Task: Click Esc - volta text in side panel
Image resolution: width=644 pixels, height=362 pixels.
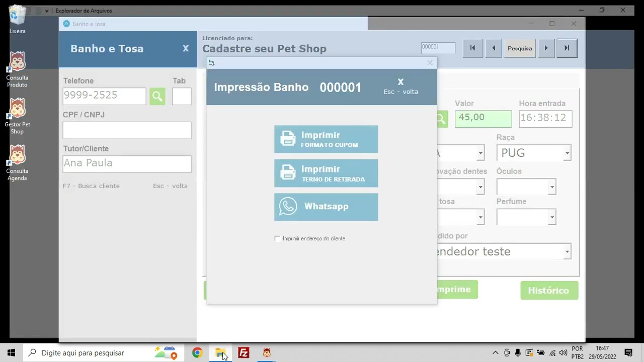Action: click(170, 186)
